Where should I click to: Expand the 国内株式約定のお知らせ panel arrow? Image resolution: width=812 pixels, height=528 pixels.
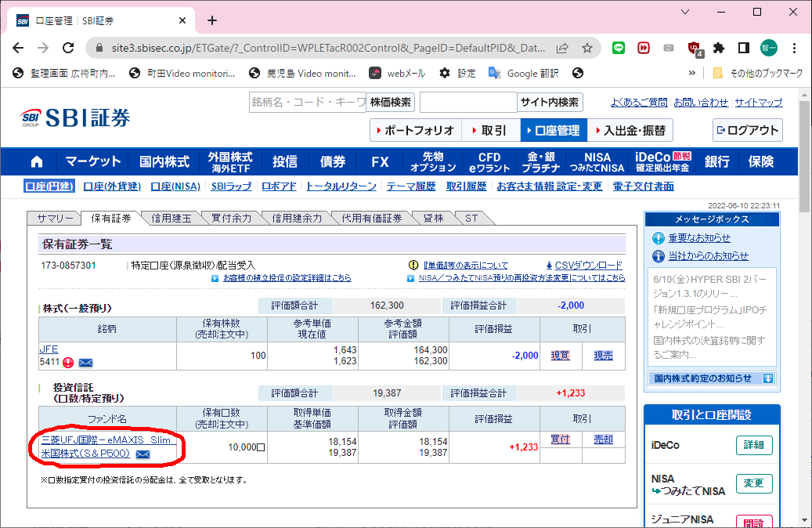click(767, 379)
